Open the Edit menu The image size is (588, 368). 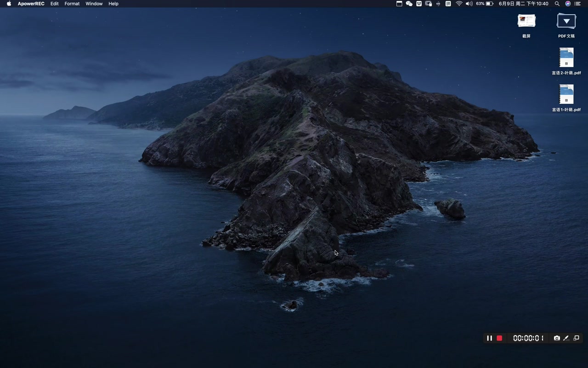[x=54, y=4]
